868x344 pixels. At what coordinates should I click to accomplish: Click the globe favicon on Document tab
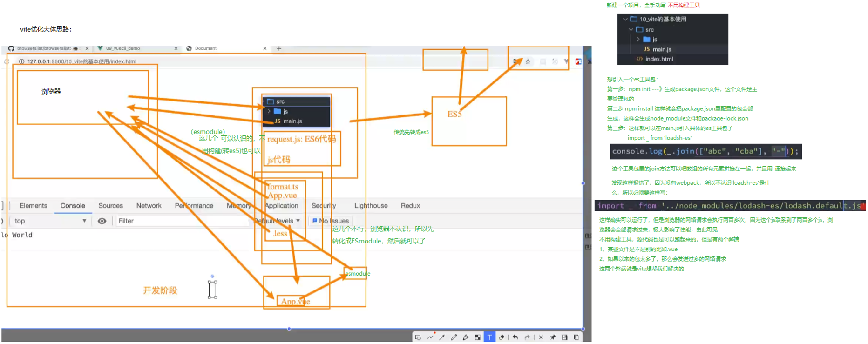coord(189,48)
